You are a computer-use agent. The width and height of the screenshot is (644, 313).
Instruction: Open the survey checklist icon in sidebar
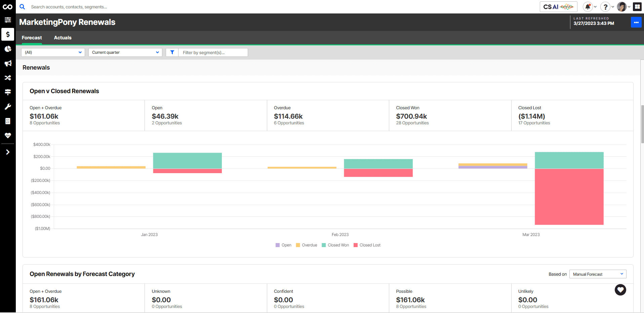[7, 121]
